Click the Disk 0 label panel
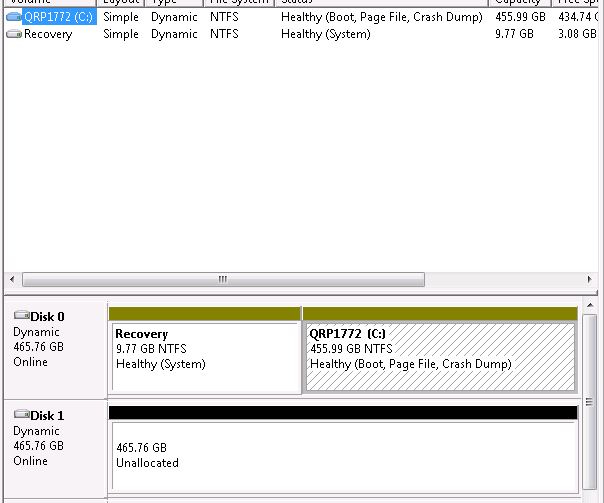The image size is (604, 503). (55, 350)
